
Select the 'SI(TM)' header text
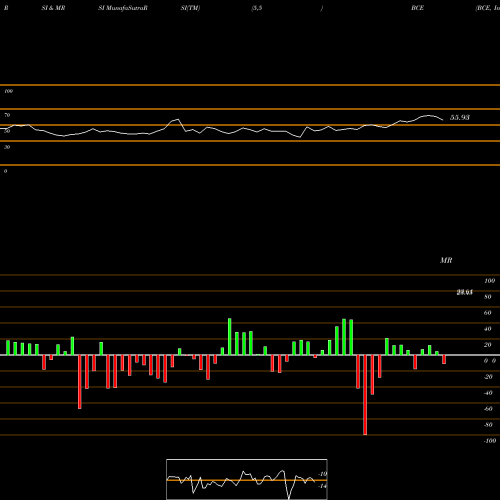(190, 8)
